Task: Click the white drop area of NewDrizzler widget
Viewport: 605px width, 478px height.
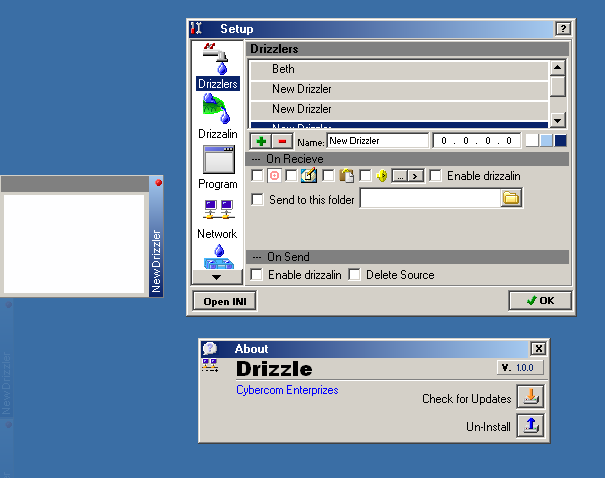Action: point(74,244)
